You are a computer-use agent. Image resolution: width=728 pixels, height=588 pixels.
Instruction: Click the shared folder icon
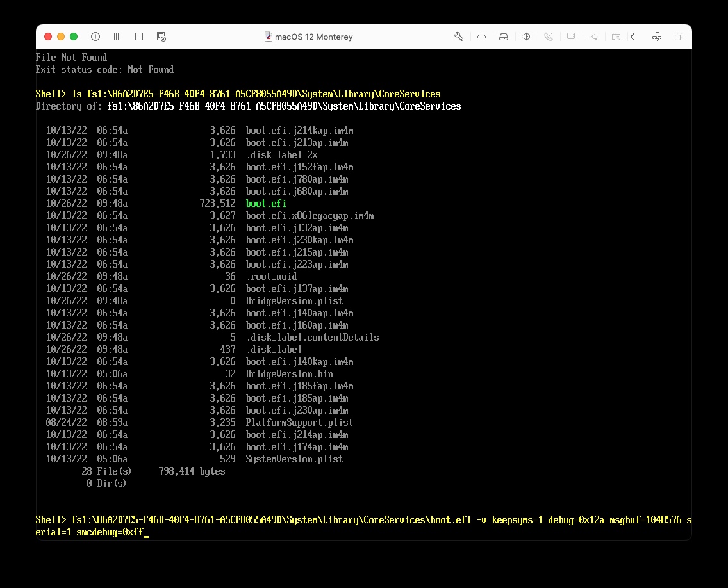coord(616,37)
